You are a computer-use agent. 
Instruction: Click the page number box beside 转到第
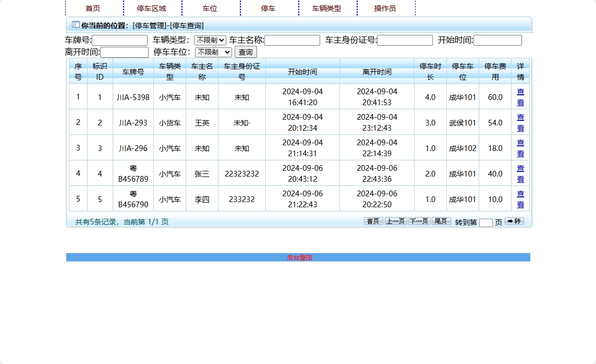click(486, 222)
